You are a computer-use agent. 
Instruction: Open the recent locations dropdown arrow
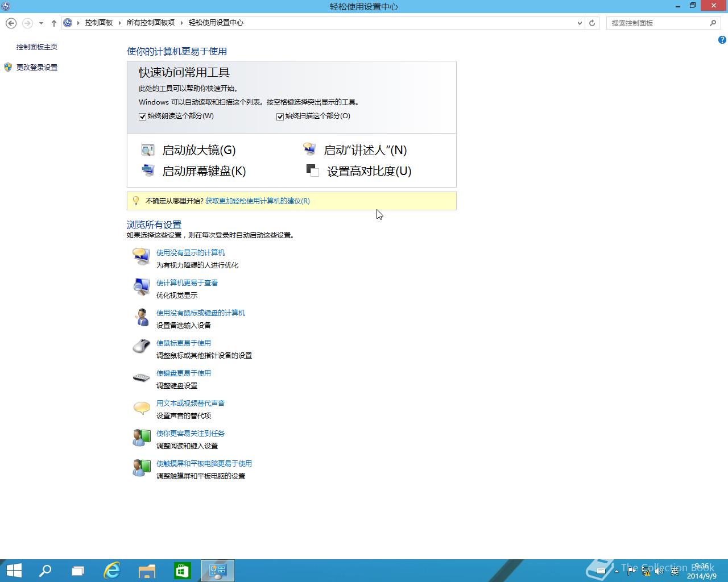point(41,23)
